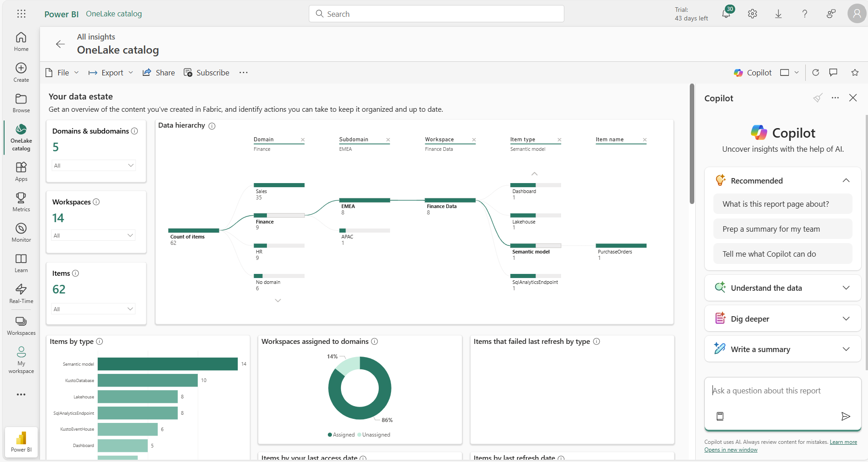Open the settings gear icon

(753, 14)
